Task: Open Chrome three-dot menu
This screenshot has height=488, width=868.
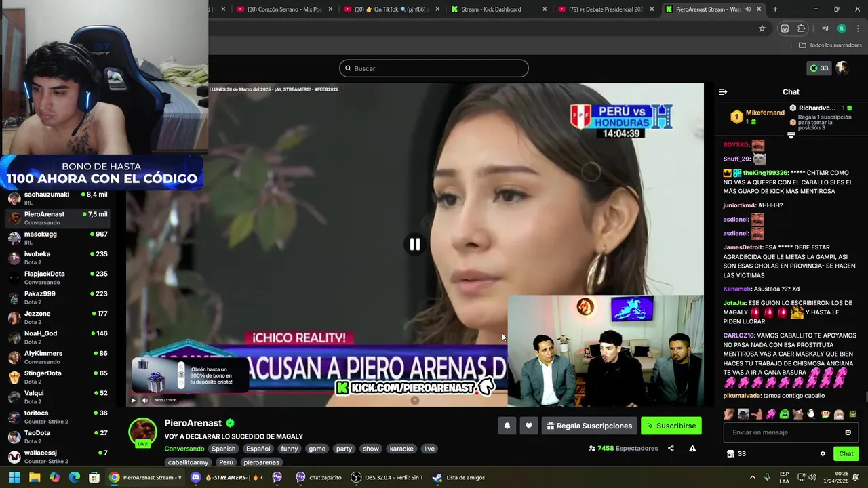Action: [x=858, y=28]
